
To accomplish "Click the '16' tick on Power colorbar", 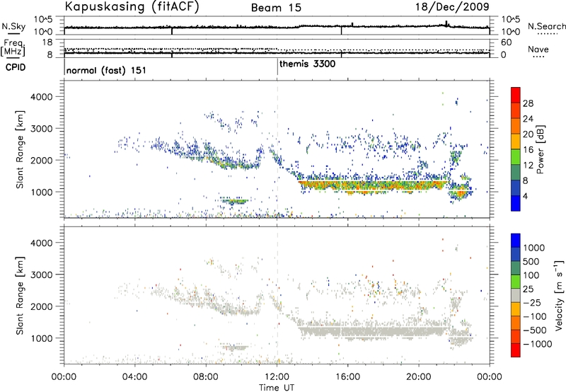I will [x=528, y=150].
